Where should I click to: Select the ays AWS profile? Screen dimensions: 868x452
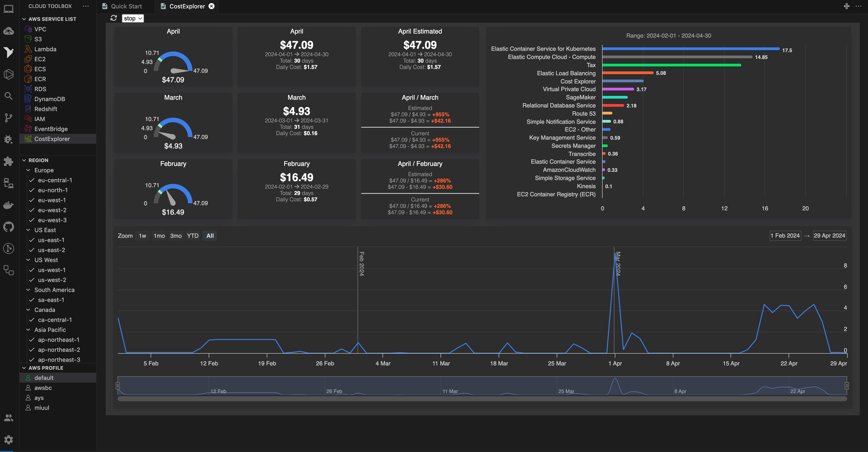58,398
